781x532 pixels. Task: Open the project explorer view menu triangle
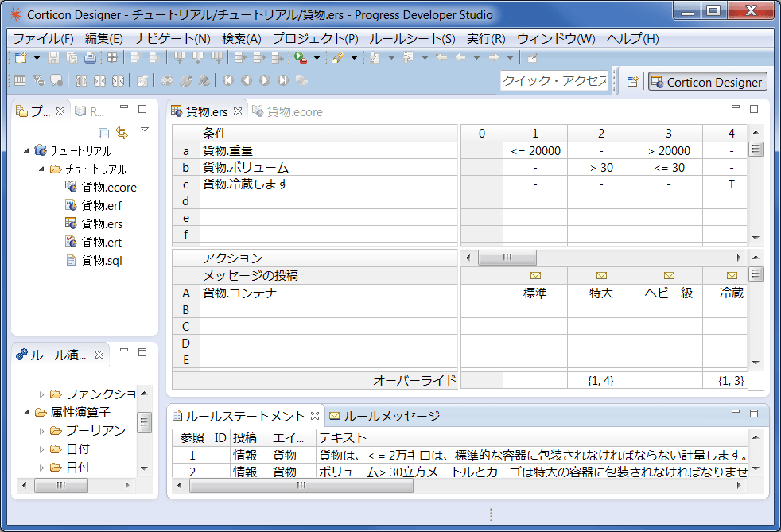[x=145, y=130]
